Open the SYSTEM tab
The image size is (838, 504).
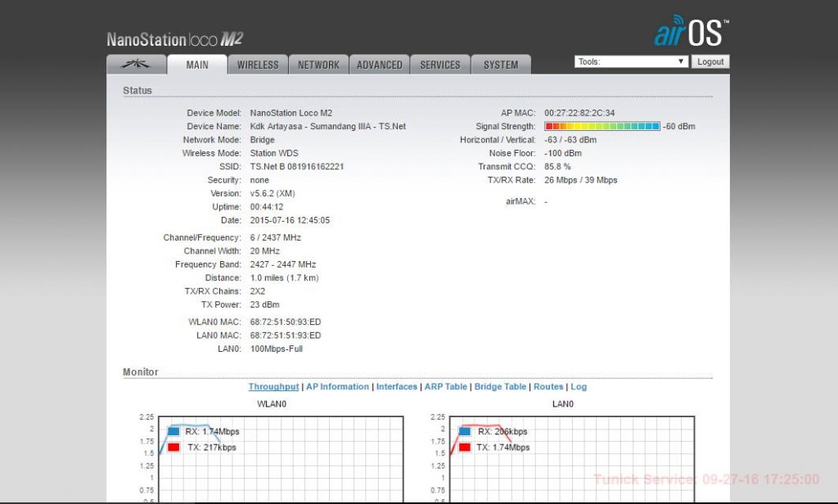(x=501, y=64)
